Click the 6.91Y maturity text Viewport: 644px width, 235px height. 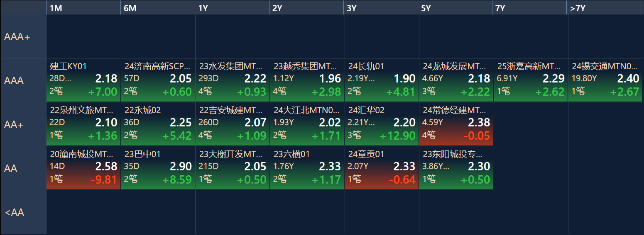pos(507,78)
